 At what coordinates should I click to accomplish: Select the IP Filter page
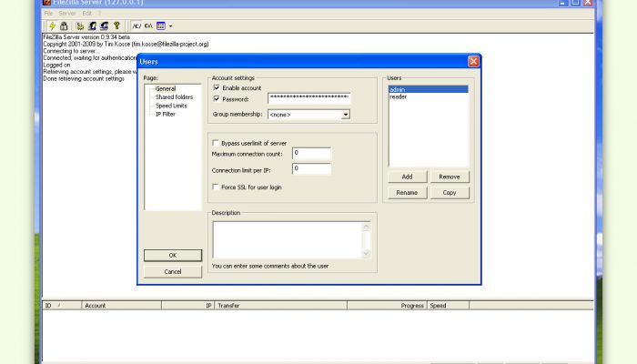165,114
